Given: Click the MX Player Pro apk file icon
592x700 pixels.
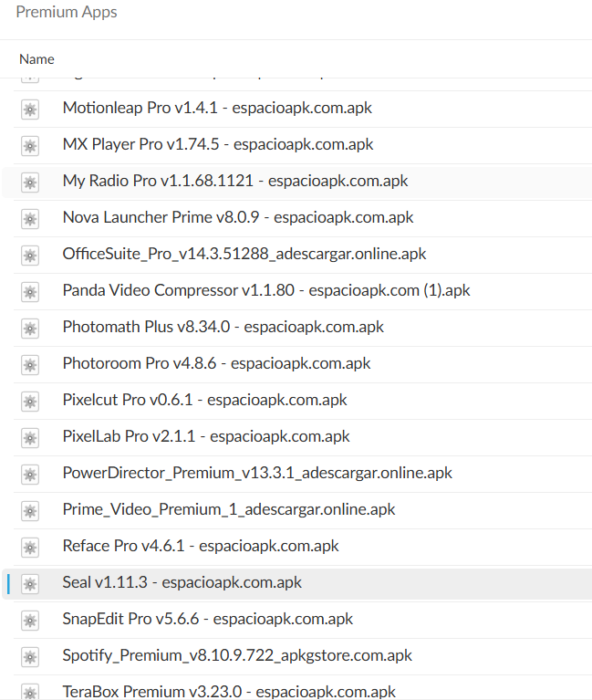Looking at the screenshot, I should click(30, 146).
